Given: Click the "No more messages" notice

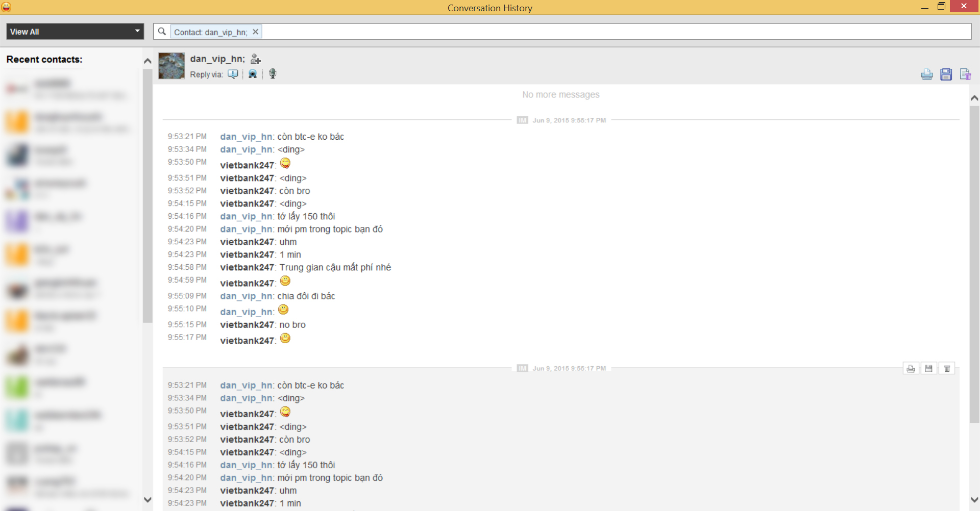Looking at the screenshot, I should click(x=561, y=95).
